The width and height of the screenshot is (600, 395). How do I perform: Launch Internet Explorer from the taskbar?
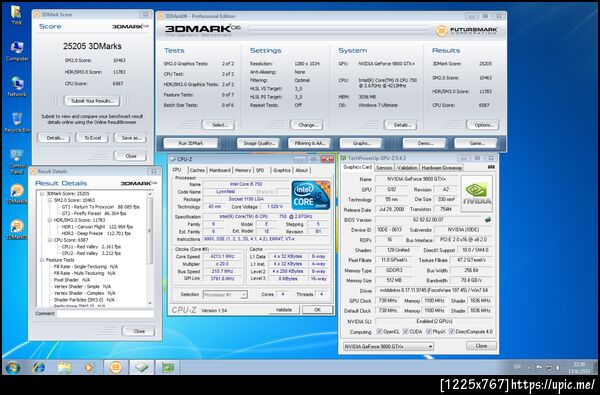[38, 368]
